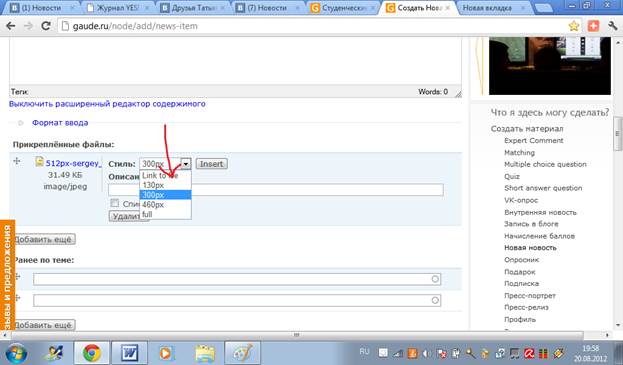Click the description text field

coord(276,189)
